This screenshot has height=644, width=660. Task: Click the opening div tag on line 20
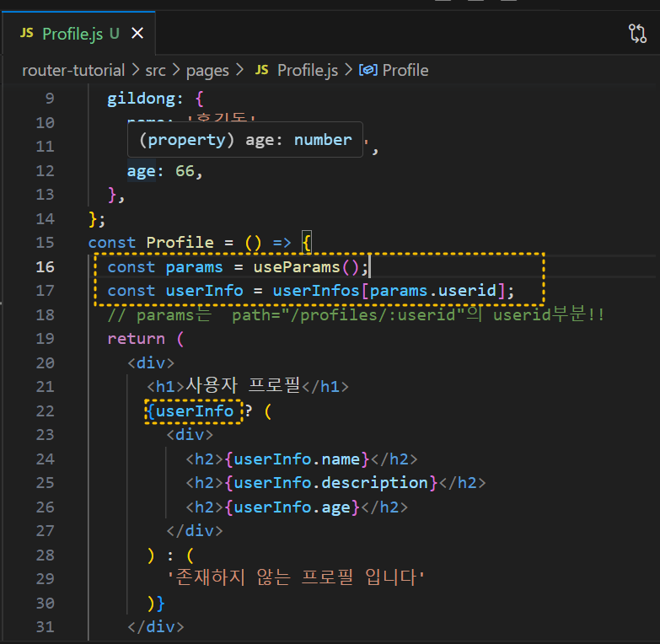tap(151, 362)
